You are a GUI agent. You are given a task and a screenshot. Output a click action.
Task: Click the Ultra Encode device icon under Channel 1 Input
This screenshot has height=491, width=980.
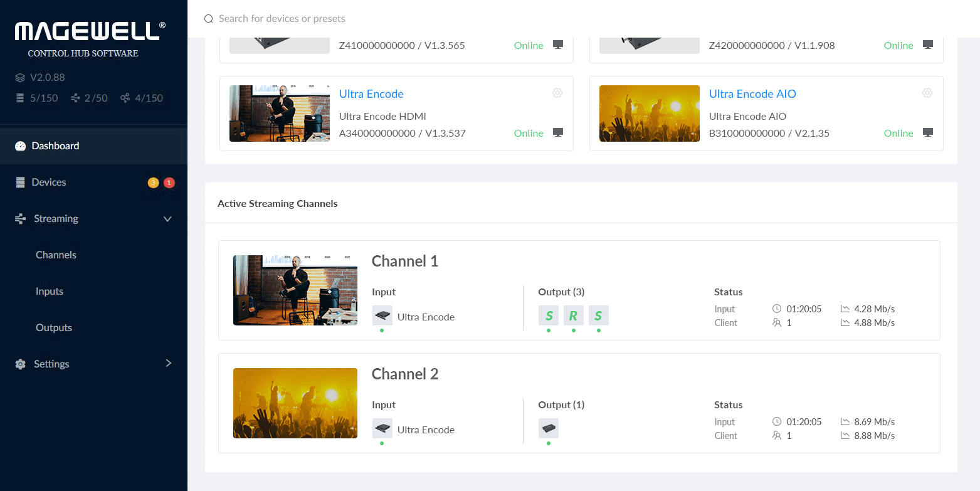pos(382,315)
